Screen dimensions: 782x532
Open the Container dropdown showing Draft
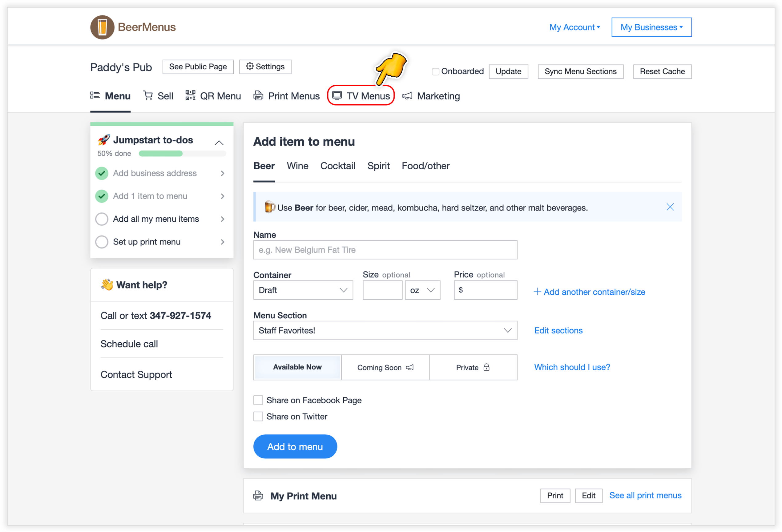coord(303,290)
